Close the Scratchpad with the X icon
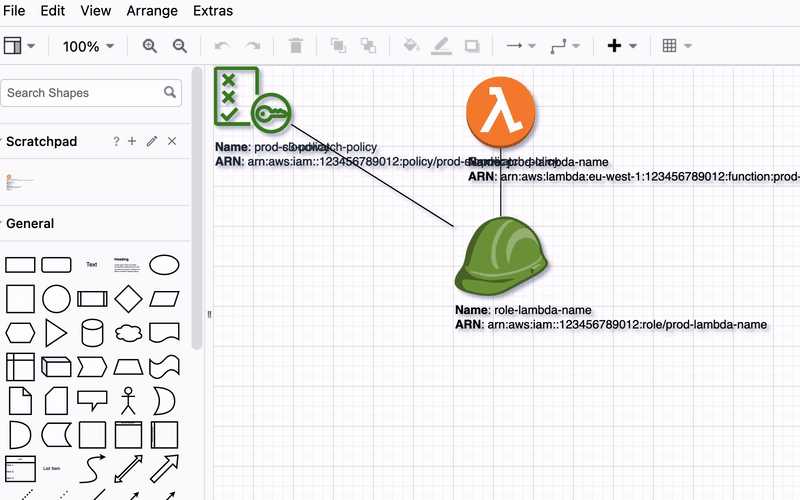 [172, 141]
